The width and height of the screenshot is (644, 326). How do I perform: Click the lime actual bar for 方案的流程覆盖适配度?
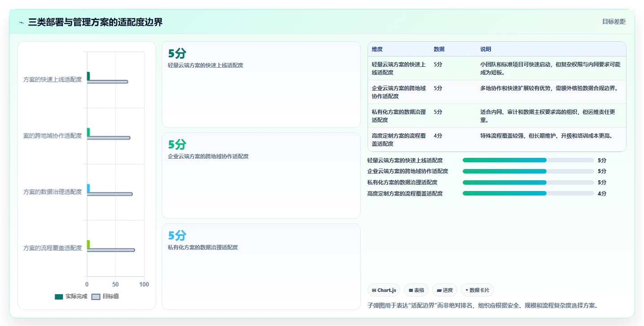(x=88, y=244)
